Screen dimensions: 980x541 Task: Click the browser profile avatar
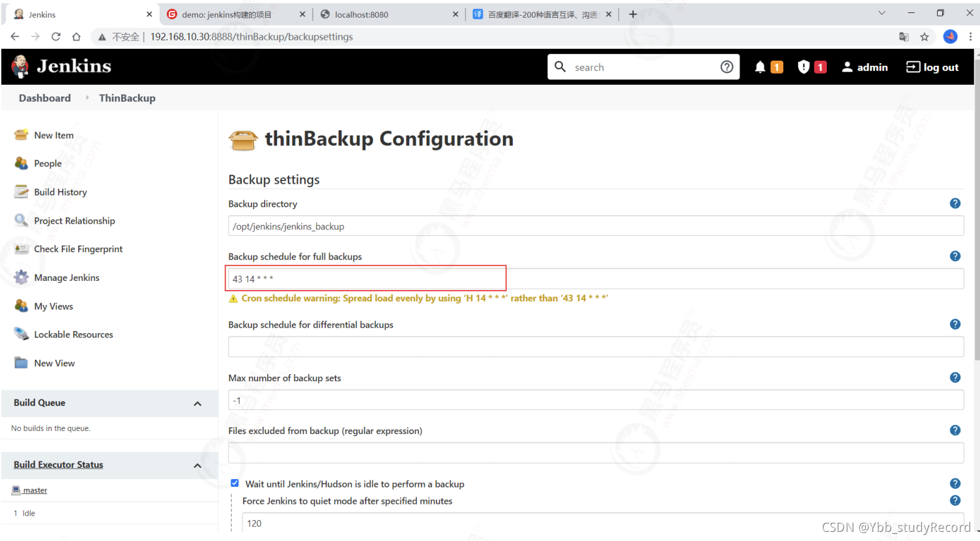pos(950,37)
